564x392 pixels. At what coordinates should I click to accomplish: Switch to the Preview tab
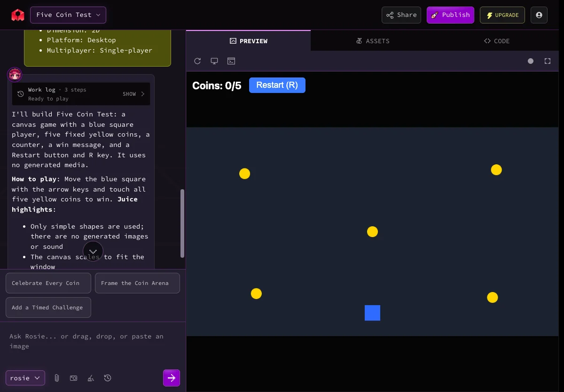(249, 41)
